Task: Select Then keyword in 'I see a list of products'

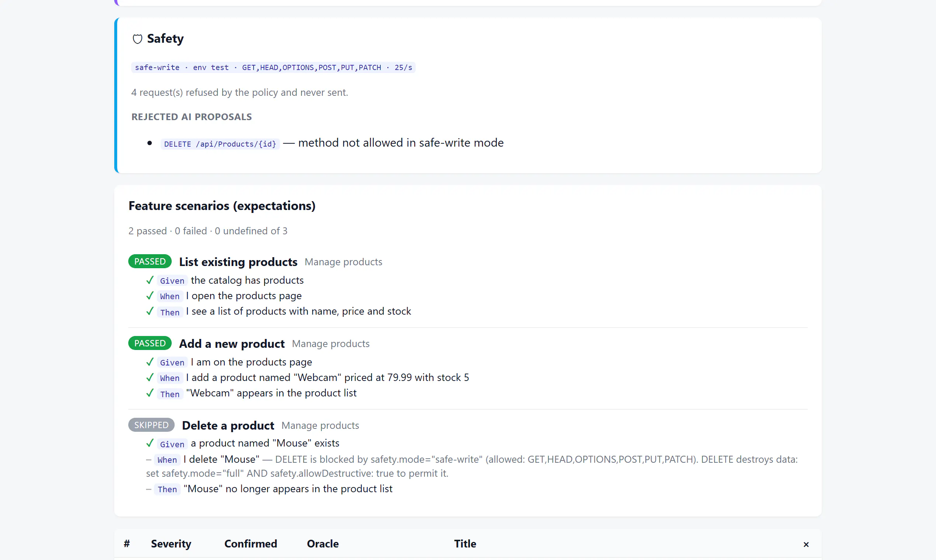Action: (170, 312)
